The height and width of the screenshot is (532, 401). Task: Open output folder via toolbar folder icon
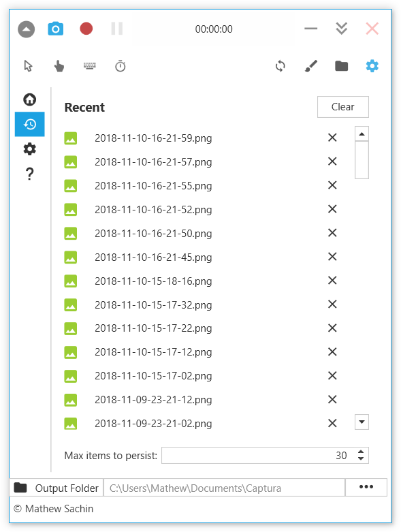pyautogui.click(x=341, y=66)
